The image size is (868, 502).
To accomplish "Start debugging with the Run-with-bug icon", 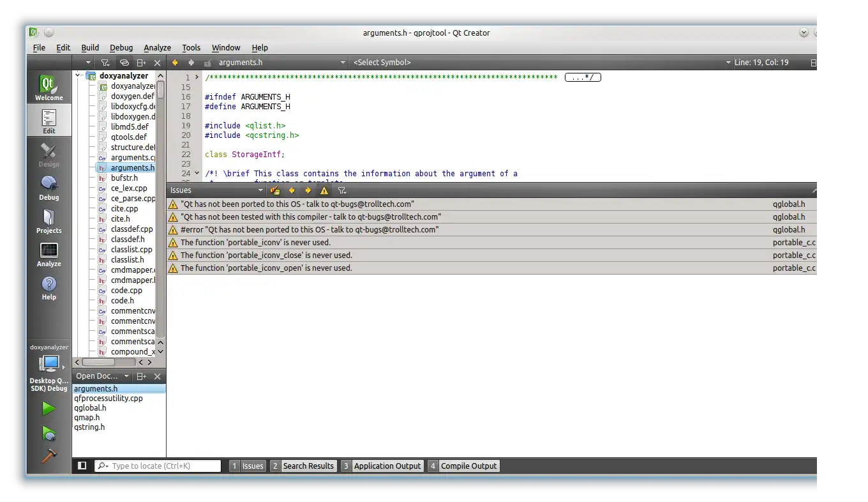I will (49, 433).
